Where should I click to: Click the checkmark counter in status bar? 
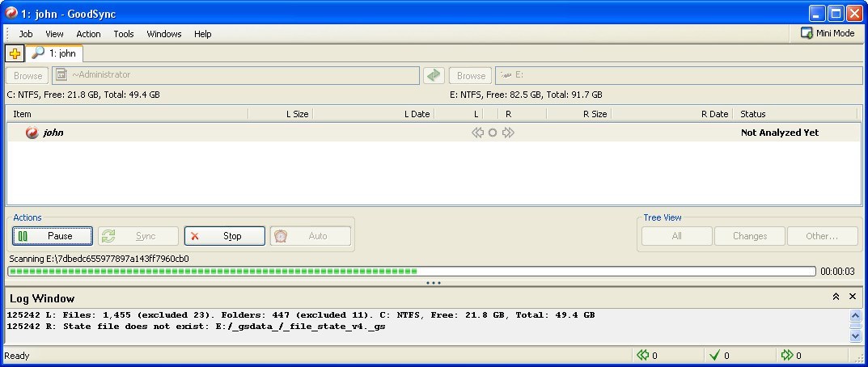point(719,356)
